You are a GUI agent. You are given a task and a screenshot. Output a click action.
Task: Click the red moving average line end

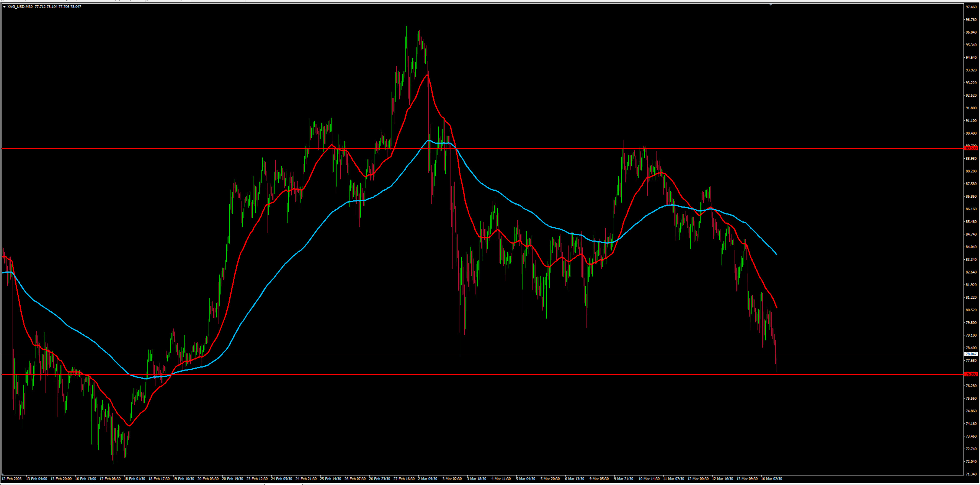776,307
